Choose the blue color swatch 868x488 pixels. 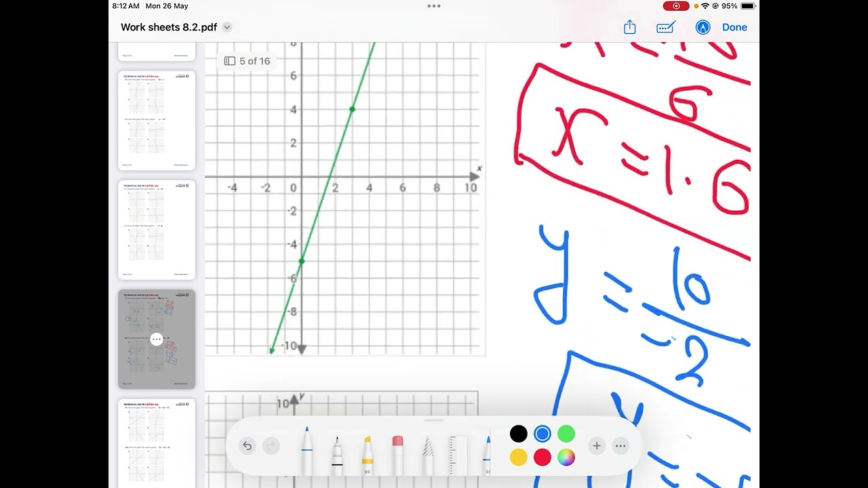coord(542,434)
